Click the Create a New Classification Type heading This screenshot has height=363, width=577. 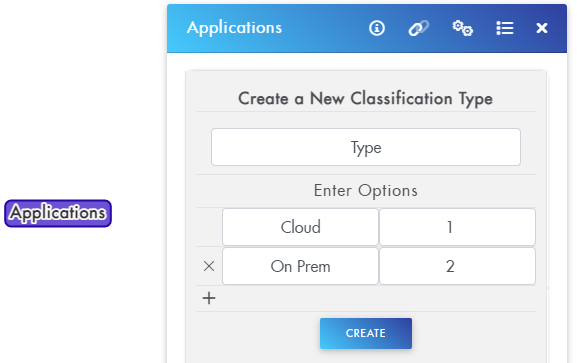(x=365, y=99)
